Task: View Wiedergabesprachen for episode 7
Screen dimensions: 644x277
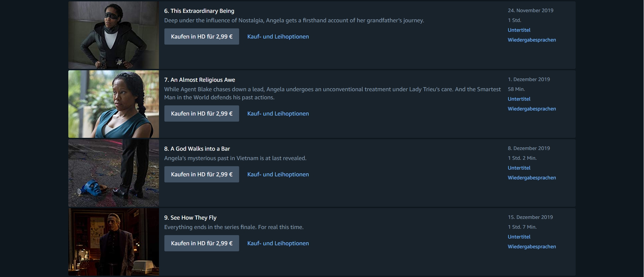Action: coord(532,109)
